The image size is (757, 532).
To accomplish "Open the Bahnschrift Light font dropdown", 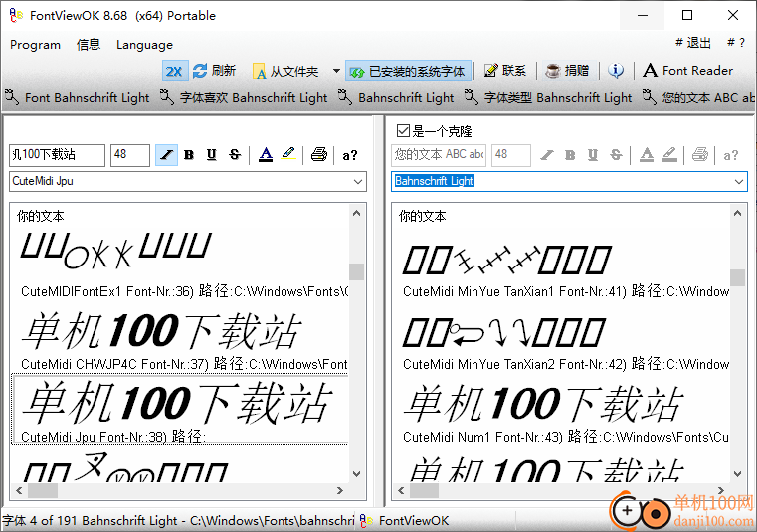I will (x=739, y=182).
